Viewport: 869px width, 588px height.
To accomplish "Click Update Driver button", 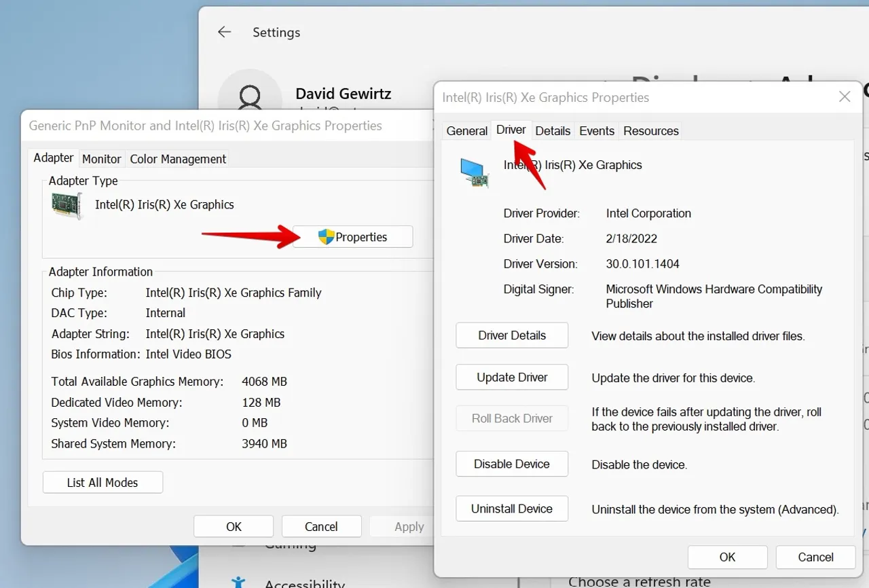I will pyautogui.click(x=512, y=378).
